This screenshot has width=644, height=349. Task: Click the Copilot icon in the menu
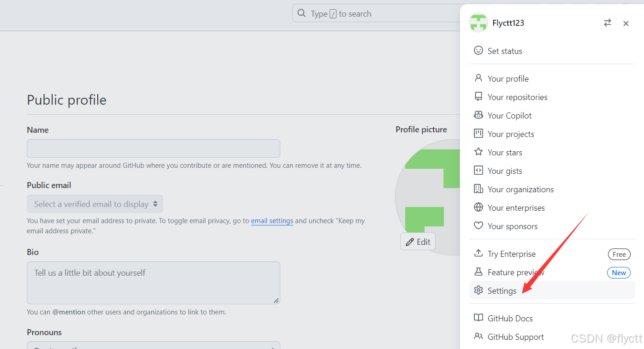point(479,115)
